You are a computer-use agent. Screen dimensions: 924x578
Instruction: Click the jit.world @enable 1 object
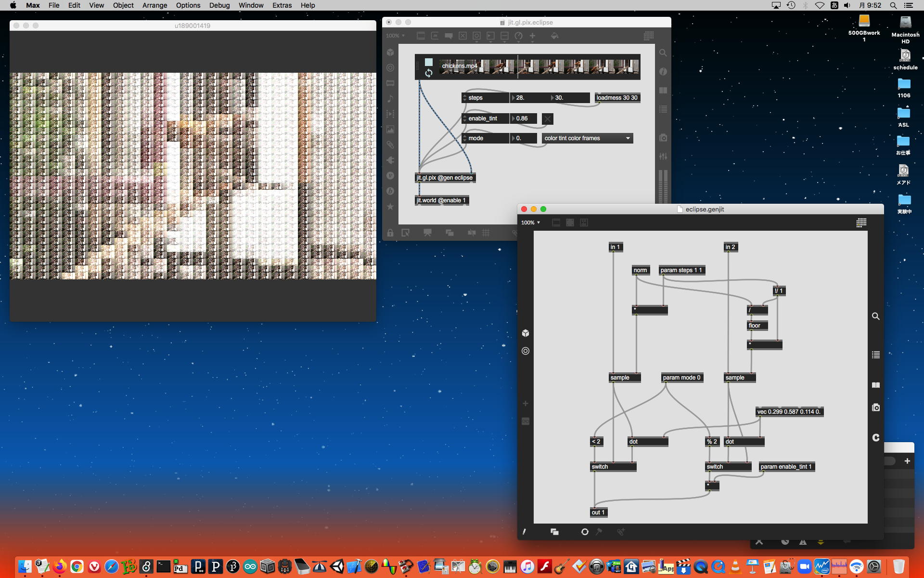pyautogui.click(x=441, y=200)
